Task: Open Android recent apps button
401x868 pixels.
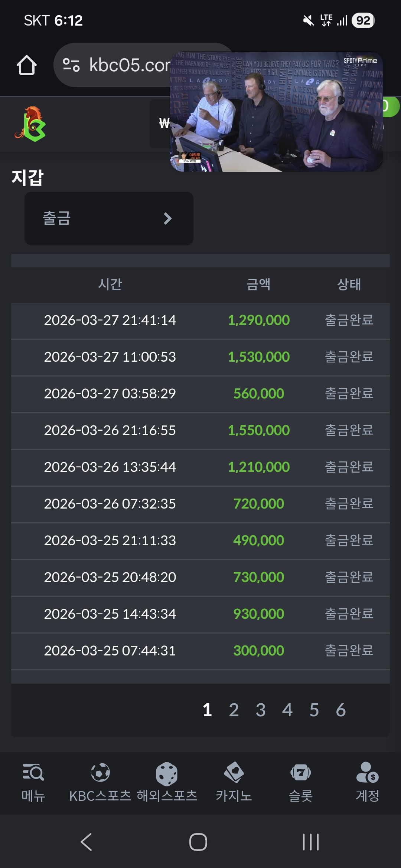Action: coord(311,842)
